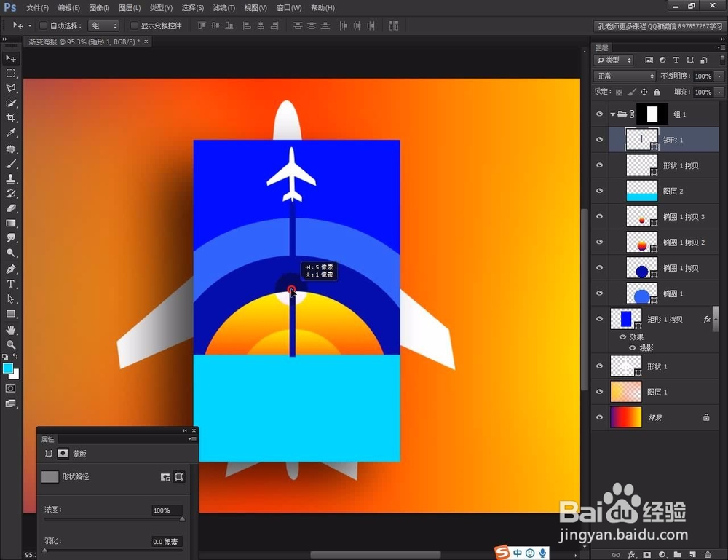Toggle visibility of the 背景 layer
This screenshot has height=560, width=728.
tap(599, 417)
